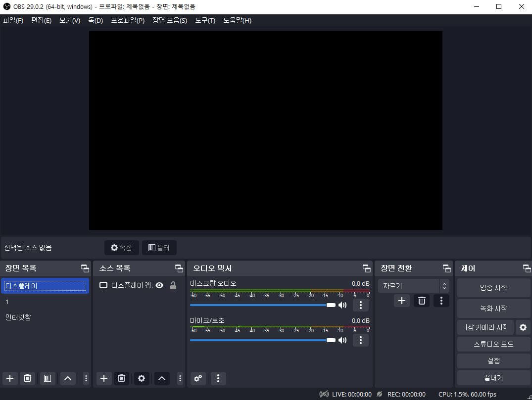The image size is (532, 400).
Task: Open scene filters icon in scene list toolbar
Action: pos(48,378)
